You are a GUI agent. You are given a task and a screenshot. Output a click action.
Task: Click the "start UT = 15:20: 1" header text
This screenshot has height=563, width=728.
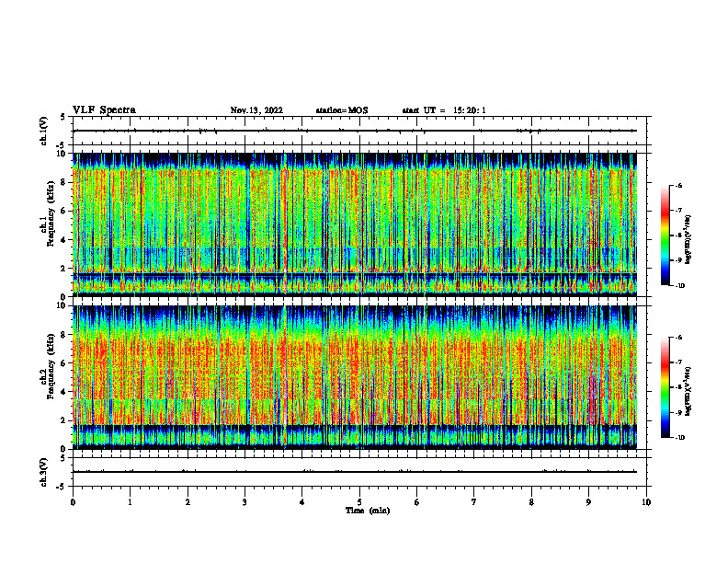[x=444, y=110]
